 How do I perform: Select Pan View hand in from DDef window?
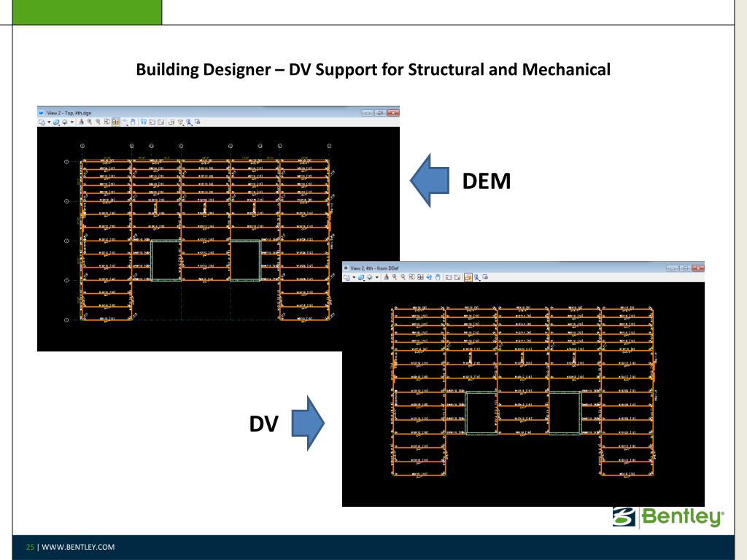pos(438,277)
